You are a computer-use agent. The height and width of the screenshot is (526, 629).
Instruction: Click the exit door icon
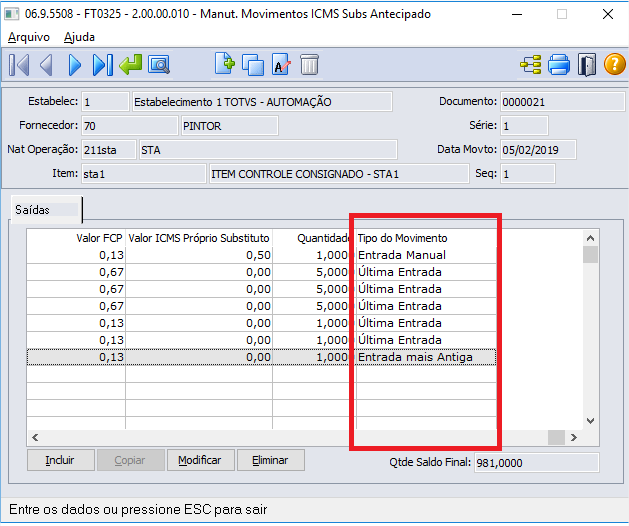[x=587, y=65]
